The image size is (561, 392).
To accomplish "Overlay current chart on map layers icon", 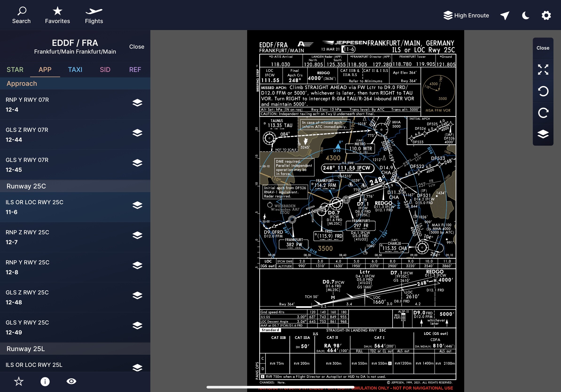I will 543,134.
